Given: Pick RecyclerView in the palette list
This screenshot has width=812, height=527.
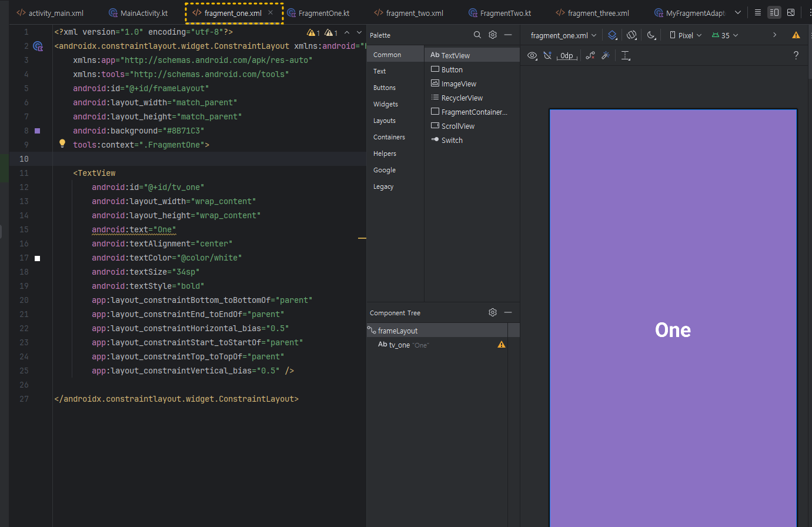Looking at the screenshot, I should pos(472,98).
